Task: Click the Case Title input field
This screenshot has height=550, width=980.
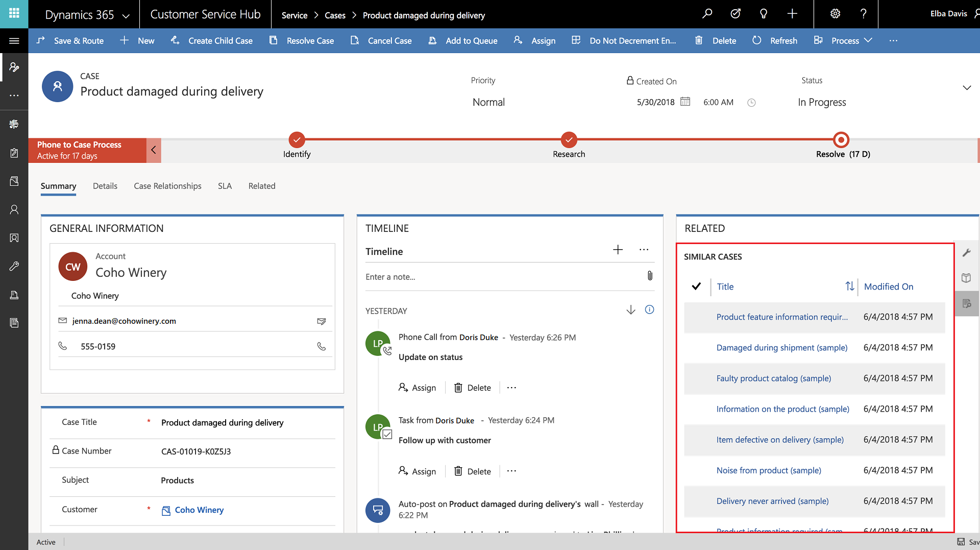Action: pyautogui.click(x=247, y=422)
